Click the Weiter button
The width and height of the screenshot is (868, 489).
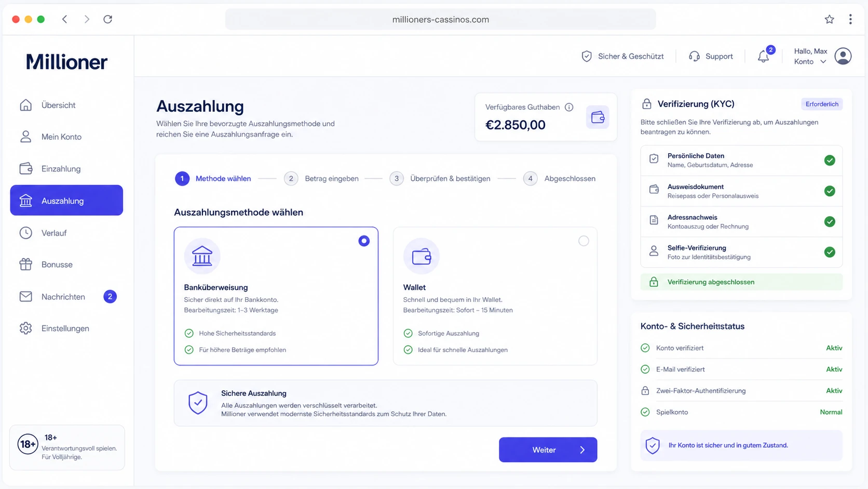[548, 450]
